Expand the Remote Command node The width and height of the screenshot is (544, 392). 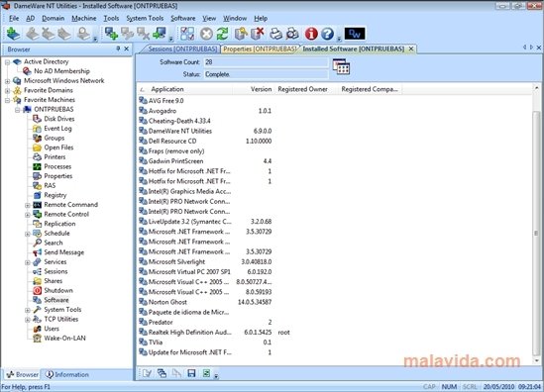coord(28,205)
